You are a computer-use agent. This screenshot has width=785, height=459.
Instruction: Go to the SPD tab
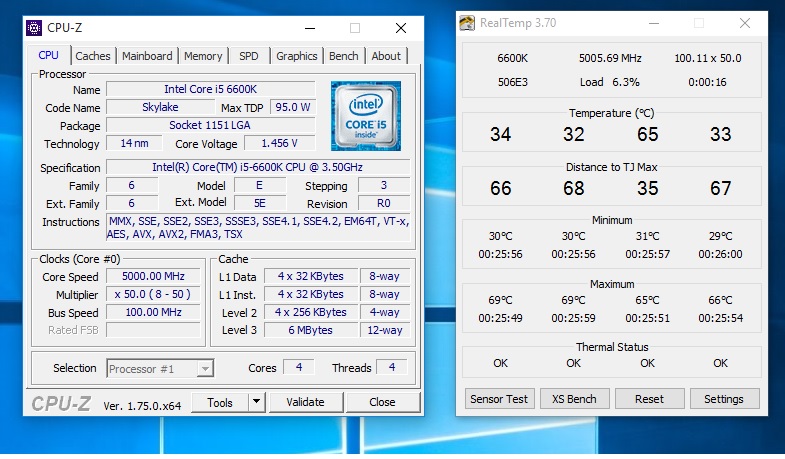249,56
